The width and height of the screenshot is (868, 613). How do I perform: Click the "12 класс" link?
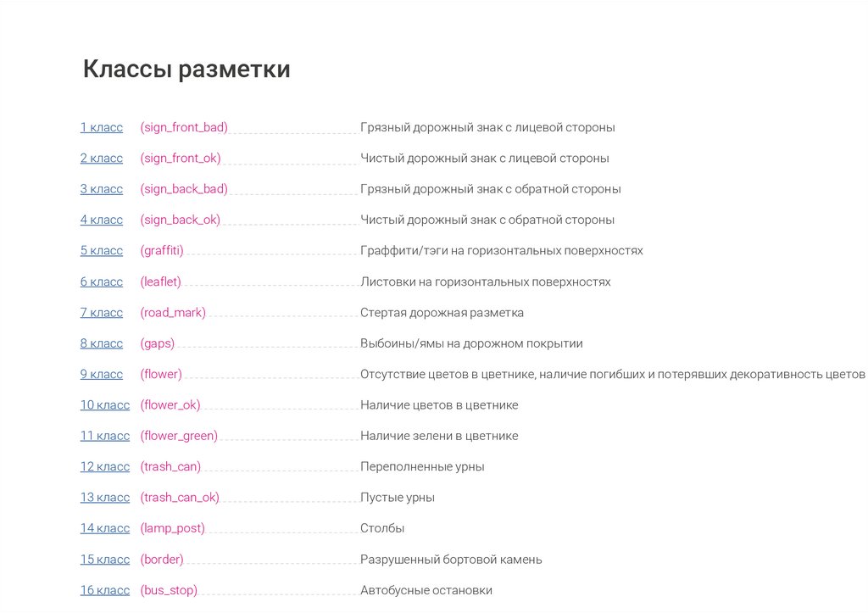pyautogui.click(x=105, y=466)
